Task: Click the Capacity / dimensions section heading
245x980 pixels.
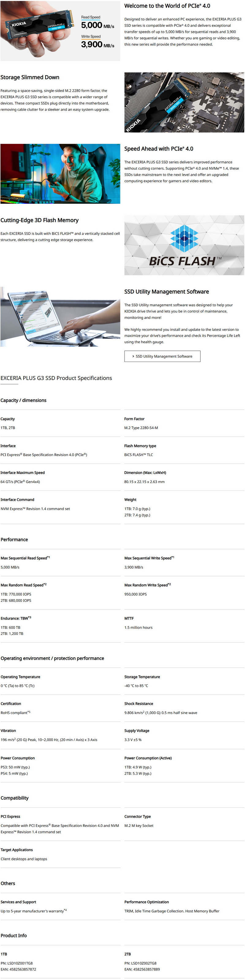Action: (24, 400)
